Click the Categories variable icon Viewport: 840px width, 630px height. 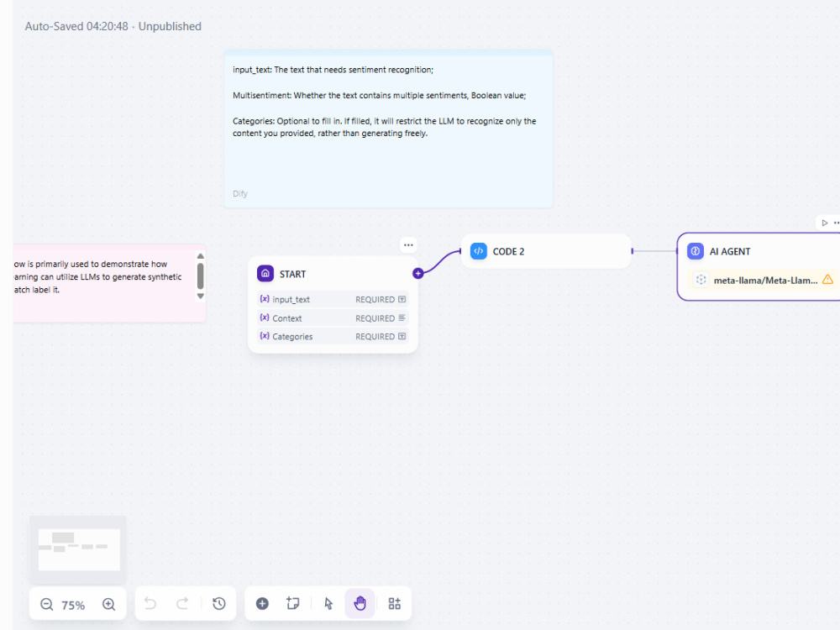264,336
